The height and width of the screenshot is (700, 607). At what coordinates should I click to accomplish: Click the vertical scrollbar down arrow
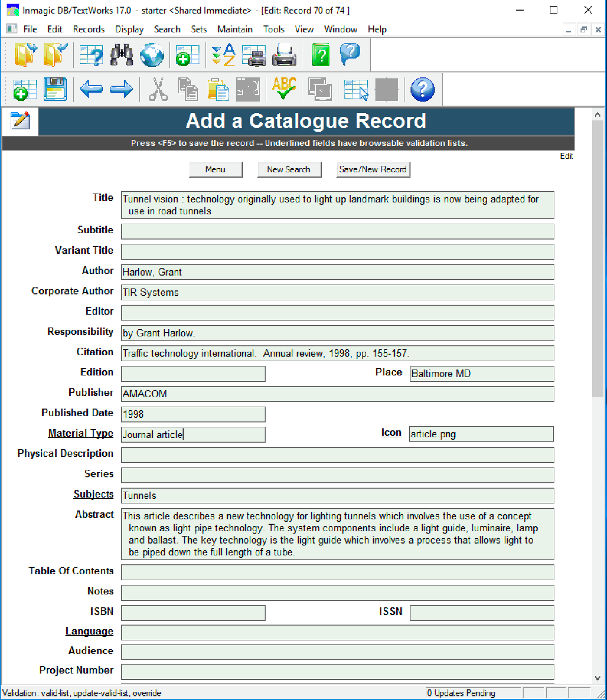[598, 678]
